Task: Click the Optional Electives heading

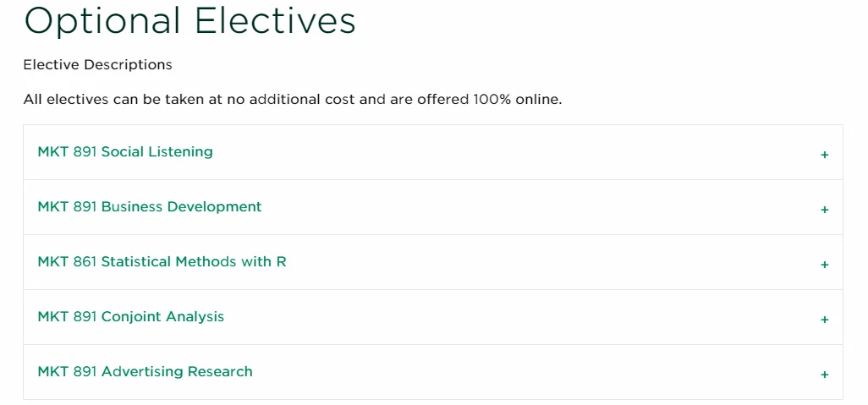Action: (x=190, y=21)
